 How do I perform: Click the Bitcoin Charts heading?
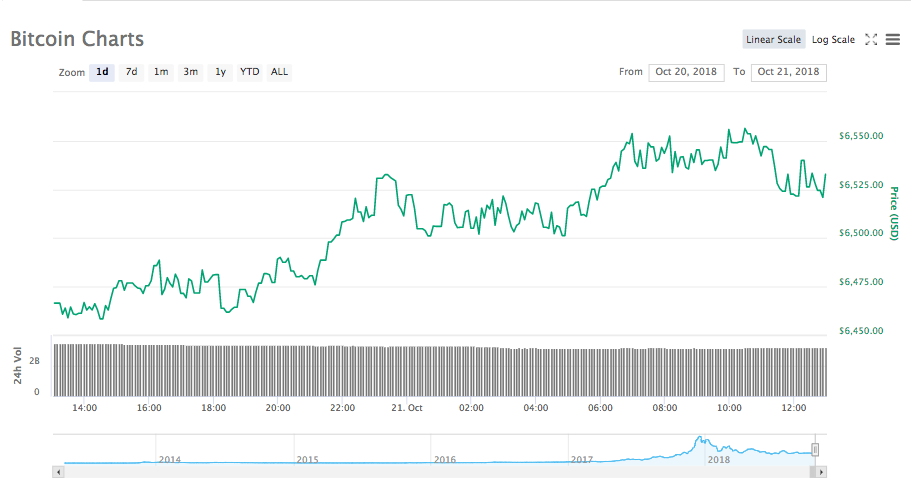pos(77,39)
